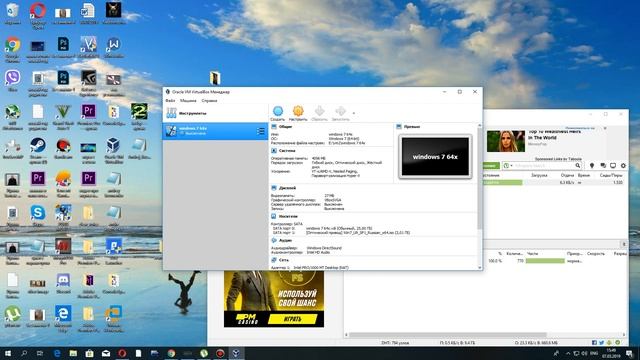This screenshot has height=360, width=640.
Task: Select the windows 7 64x virtual machine
Action: pos(216,131)
